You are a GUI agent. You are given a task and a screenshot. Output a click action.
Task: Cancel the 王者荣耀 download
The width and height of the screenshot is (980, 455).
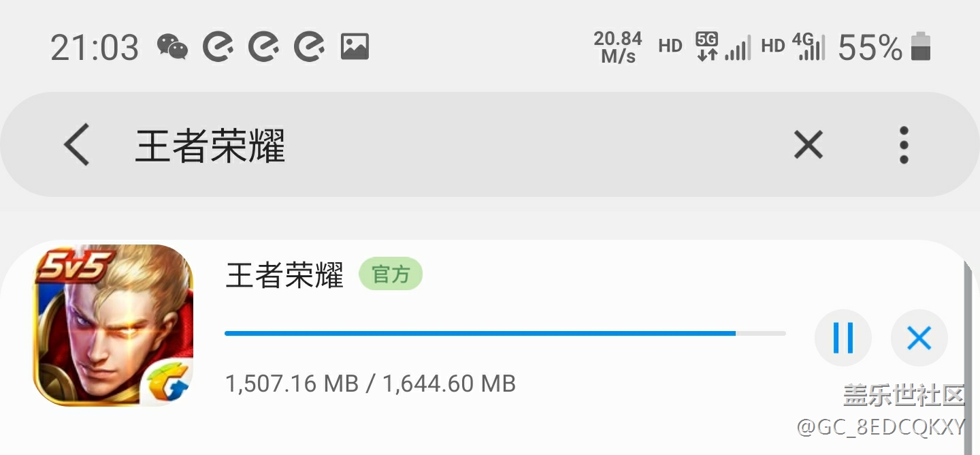point(919,338)
